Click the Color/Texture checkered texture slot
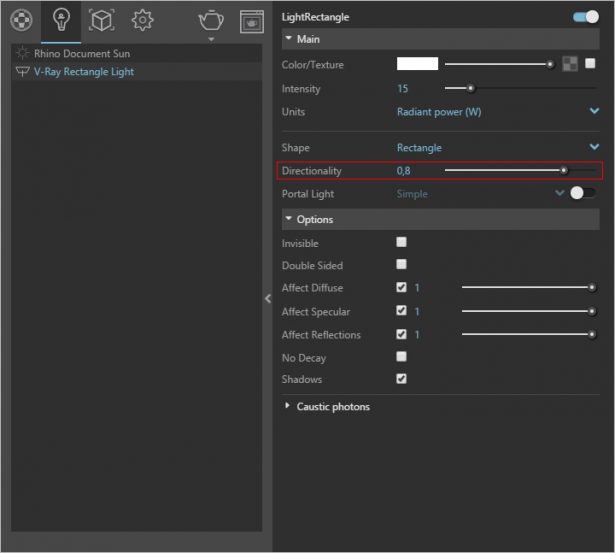Viewport: 615px width, 553px height. [570, 64]
